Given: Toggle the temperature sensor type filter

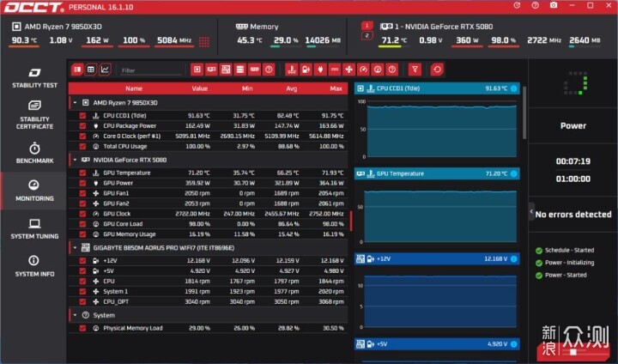Looking at the screenshot, I should click(x=292, y=70).
